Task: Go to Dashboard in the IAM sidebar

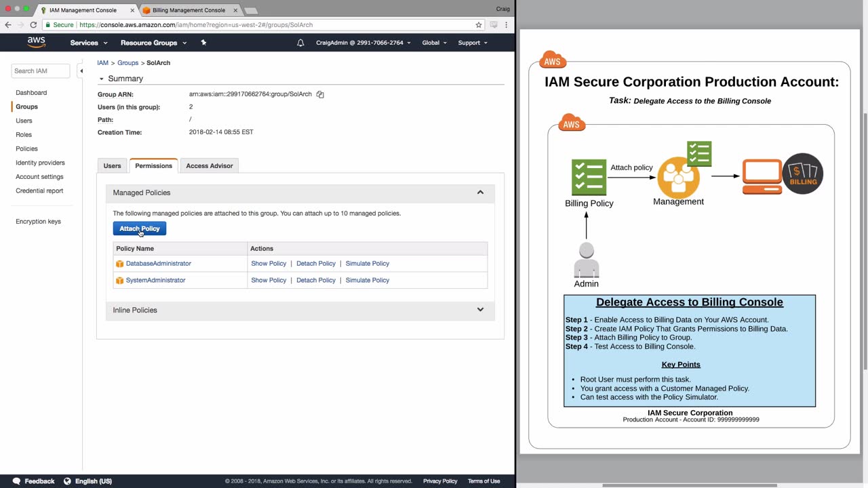Action: [x=31, y=93]
